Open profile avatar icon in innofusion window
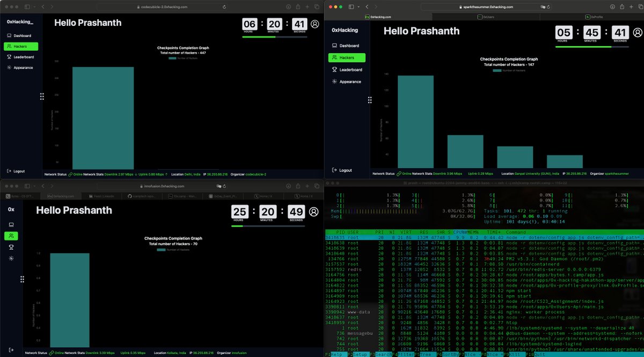Image resolution: width=644 pixels, height=357 pixels. pos(314,212)
